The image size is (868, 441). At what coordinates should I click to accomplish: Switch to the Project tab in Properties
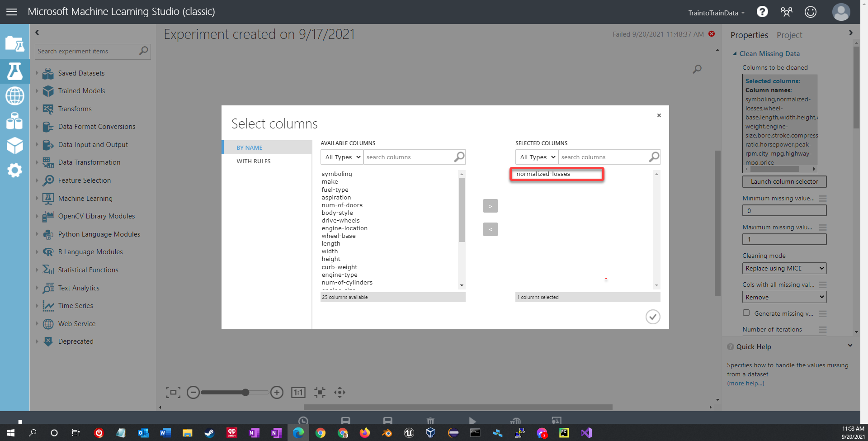pos(789,35)
